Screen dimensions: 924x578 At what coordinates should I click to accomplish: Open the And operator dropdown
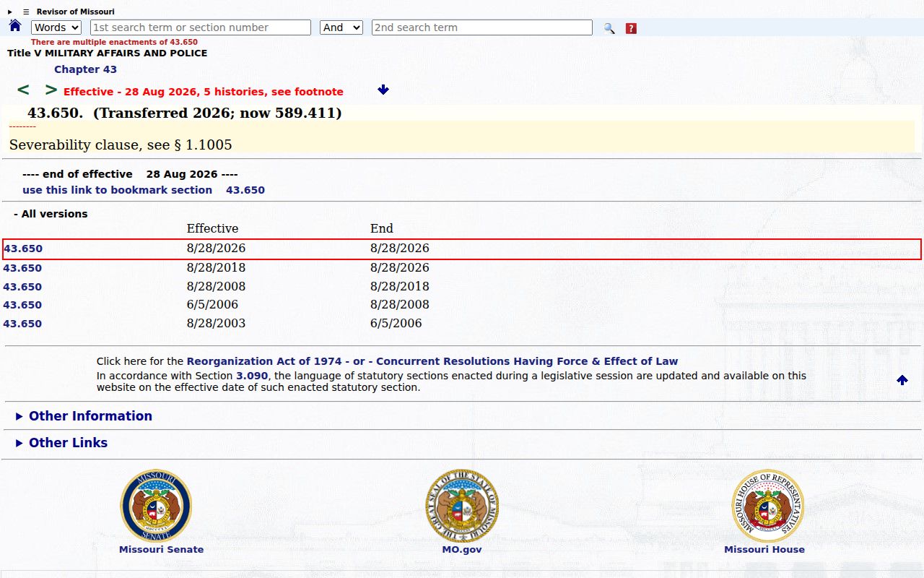tap(341, 27)
